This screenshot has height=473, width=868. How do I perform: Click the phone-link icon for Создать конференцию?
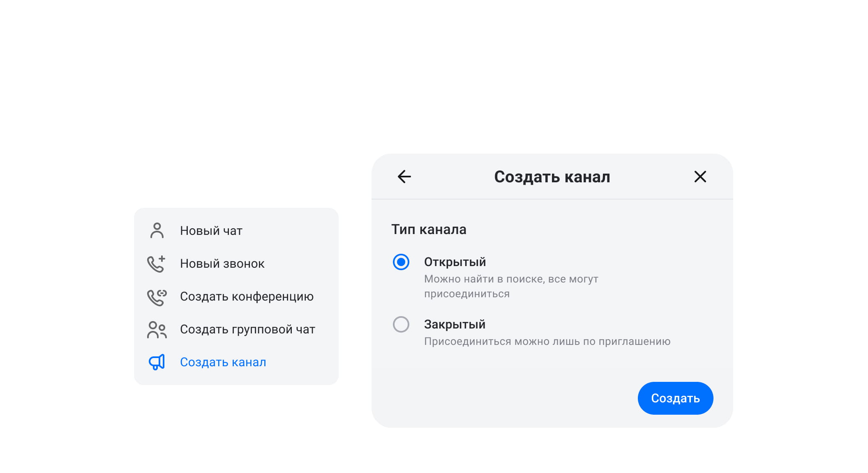157,297
